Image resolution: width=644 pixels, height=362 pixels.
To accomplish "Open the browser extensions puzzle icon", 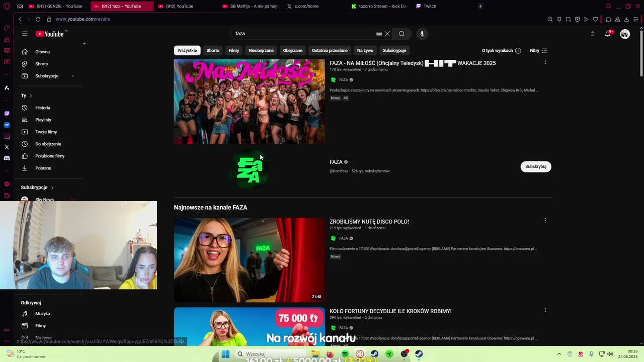I will 608,19.
